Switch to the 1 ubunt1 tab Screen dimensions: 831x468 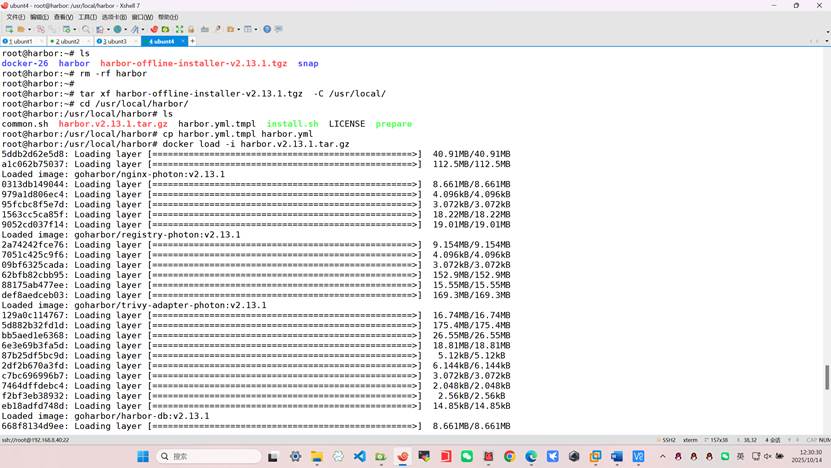pyautogui.click(x=21, y=41)
